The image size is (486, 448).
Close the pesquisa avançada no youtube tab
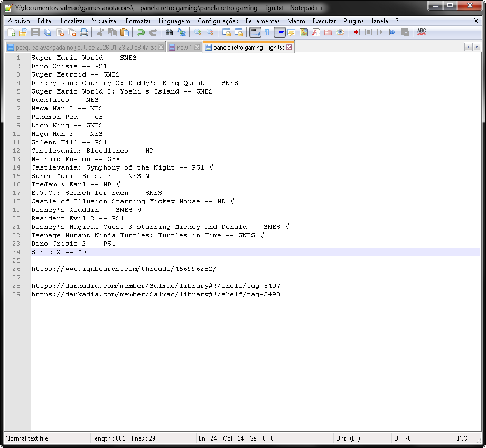[x=161, y=48]
